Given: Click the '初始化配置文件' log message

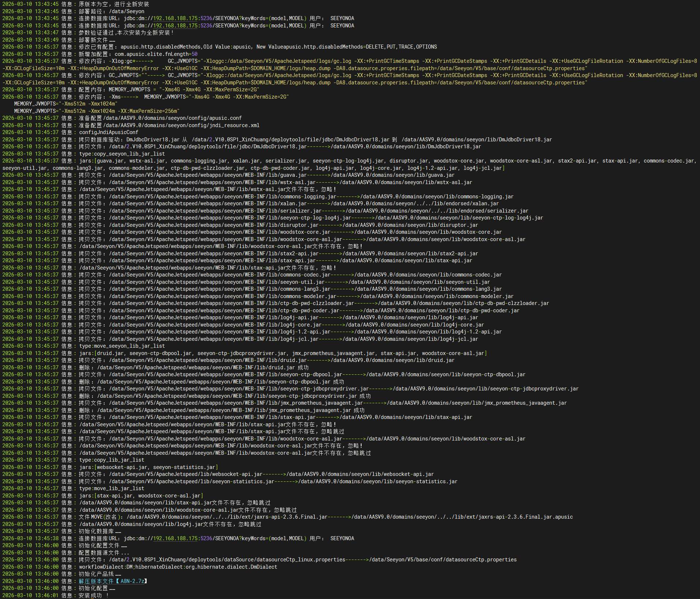Looking at the screenshot, I should 103,545.
